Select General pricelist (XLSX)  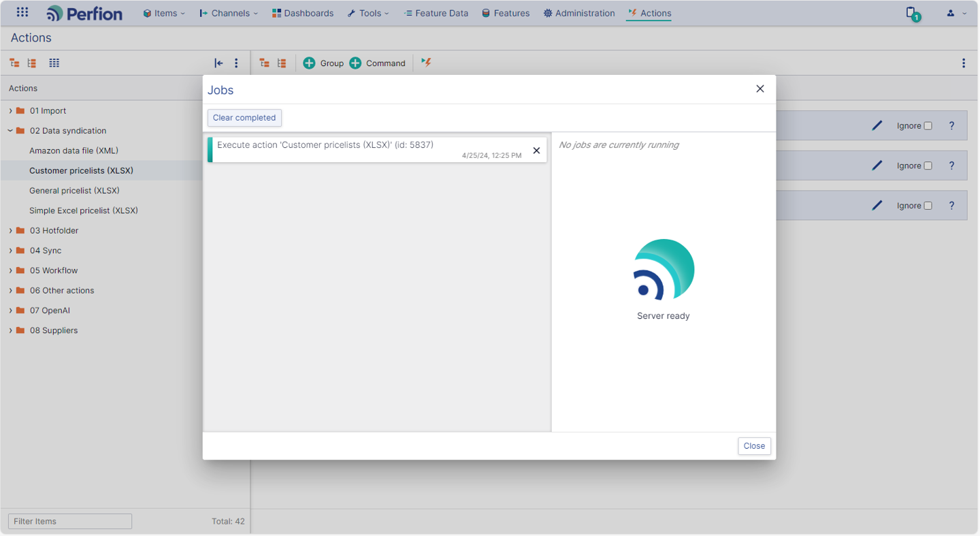(74, 191)
